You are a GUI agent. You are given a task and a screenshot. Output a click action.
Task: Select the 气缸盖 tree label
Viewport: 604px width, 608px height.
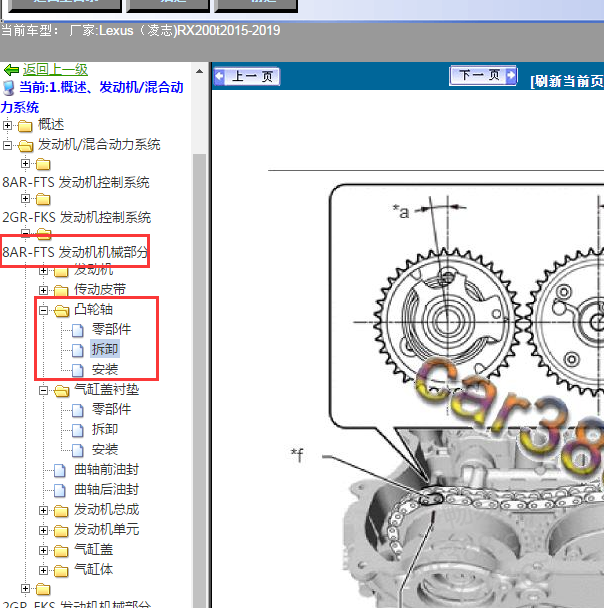93,549
